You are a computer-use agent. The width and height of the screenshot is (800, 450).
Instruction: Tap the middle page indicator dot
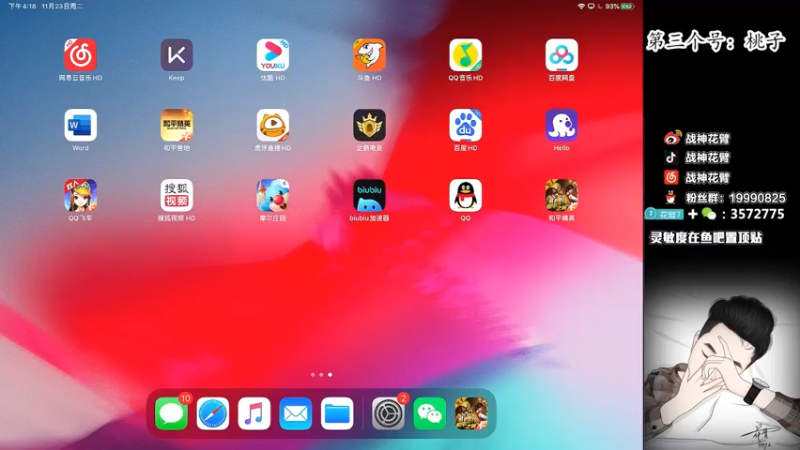(321, 374)
